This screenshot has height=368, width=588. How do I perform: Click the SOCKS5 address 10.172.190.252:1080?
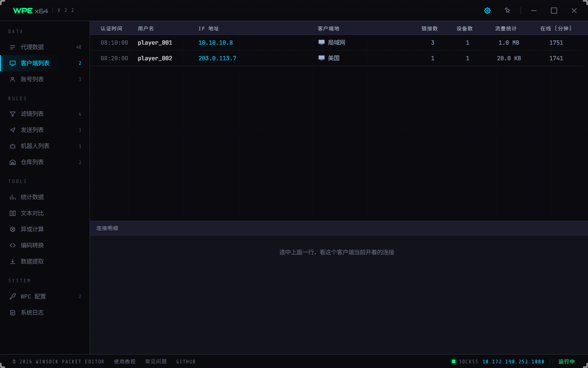click(514, 362)
